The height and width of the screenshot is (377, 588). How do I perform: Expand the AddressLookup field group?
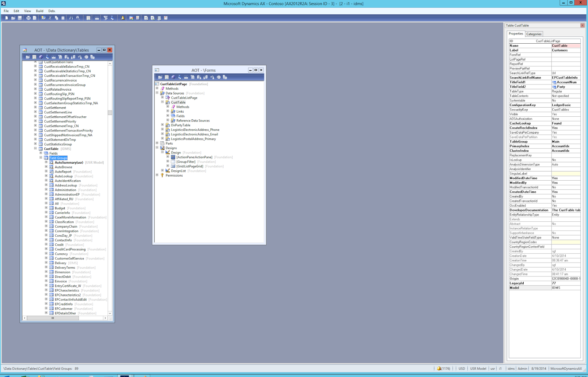click(46, 185)
